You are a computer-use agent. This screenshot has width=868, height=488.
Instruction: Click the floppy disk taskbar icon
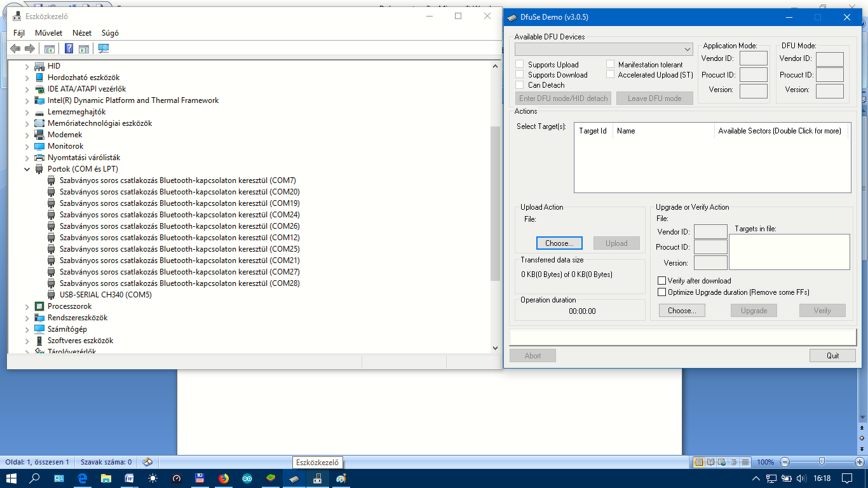click(200, 478)
